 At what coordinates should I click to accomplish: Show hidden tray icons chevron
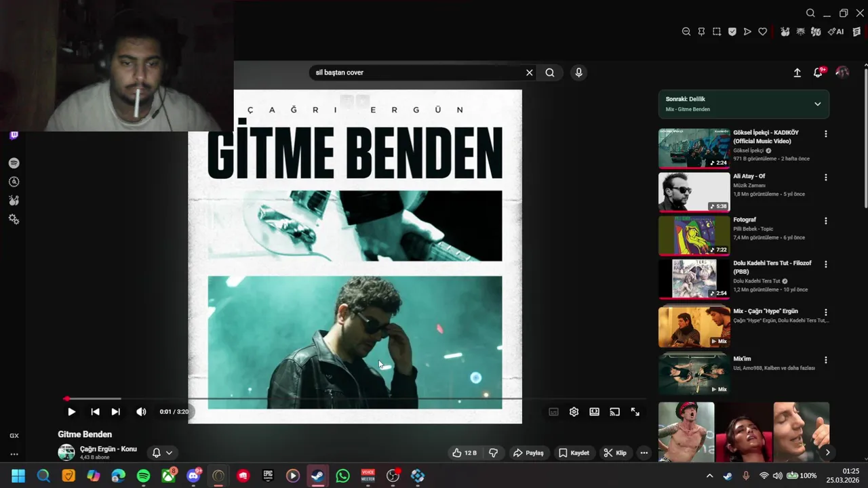[x=710, y=476]
